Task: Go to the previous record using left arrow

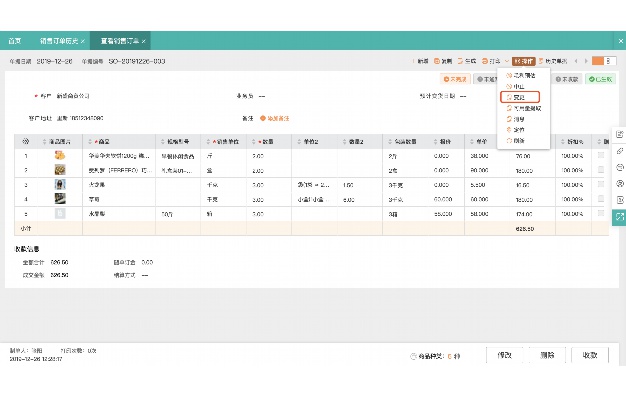Action: [x=576, y=61]
